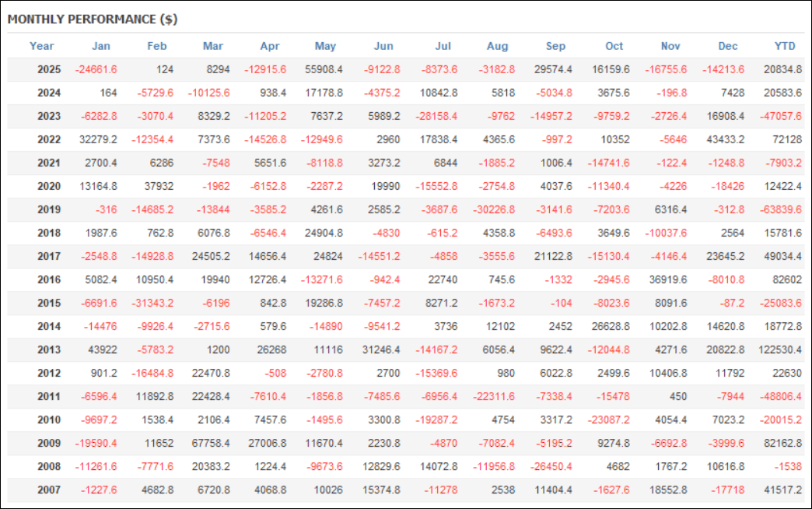Click August 2019 loss -30226.8
The height and width of the screenshot is (509, 812).
(495, 209)
